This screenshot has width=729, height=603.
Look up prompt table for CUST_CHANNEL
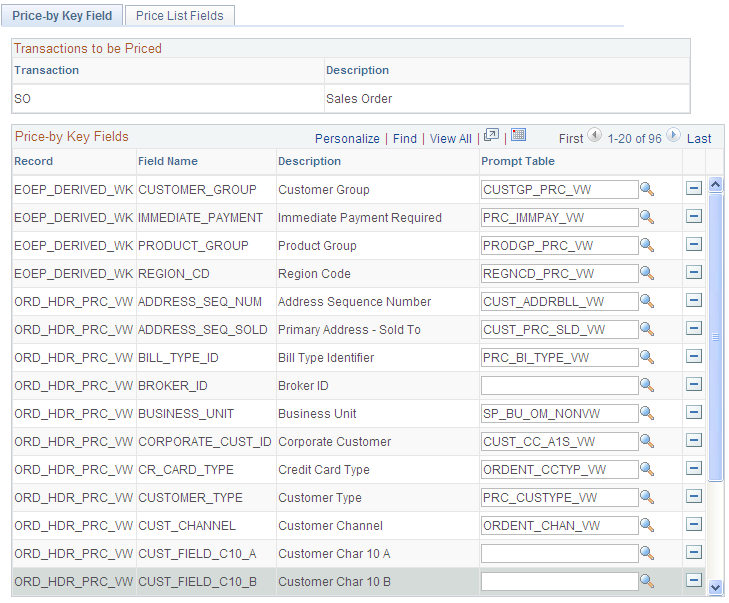[x=647, y=525]
